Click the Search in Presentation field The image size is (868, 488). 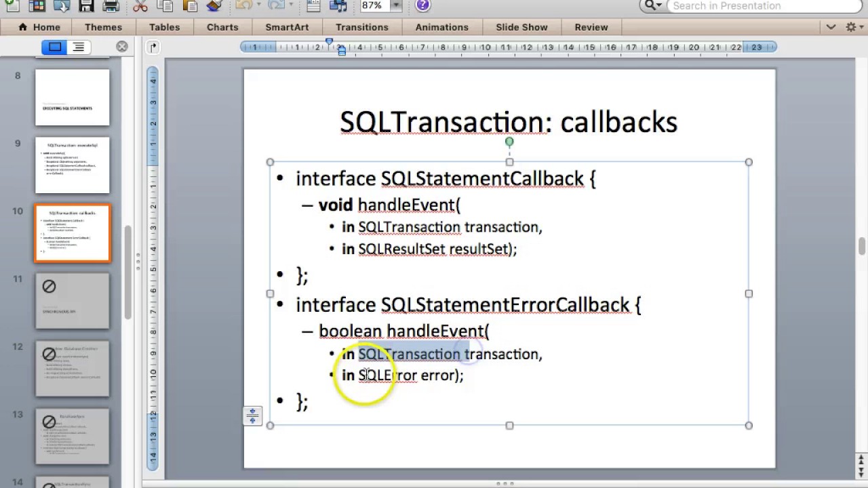[766, 6]
